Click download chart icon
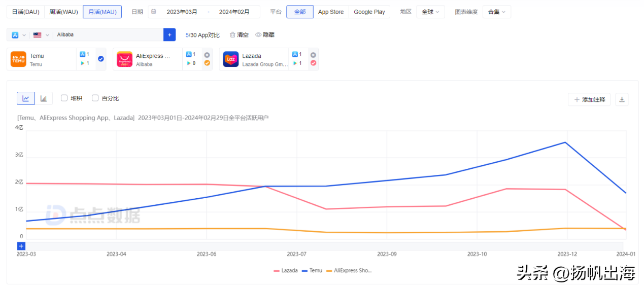Screen dimensions: 644x290 (622, 99)
